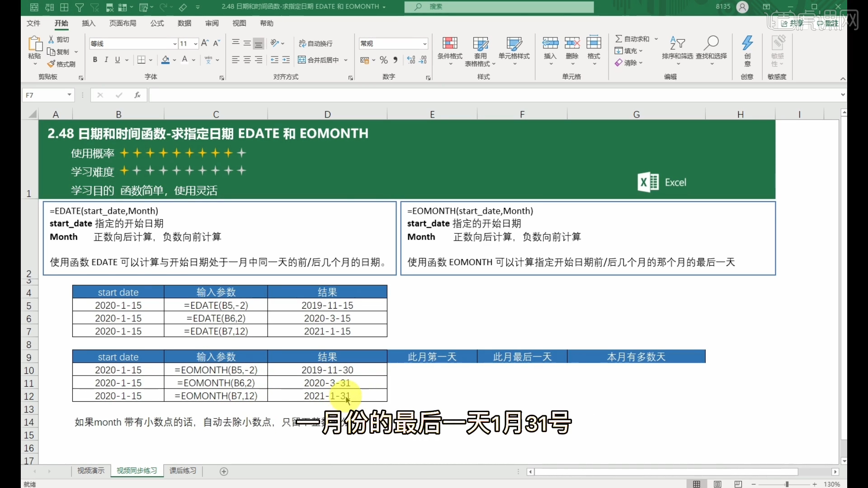This screenshot has height=488, width=868.
Task: Open the 文件 File menu
Action: (33, 23)
